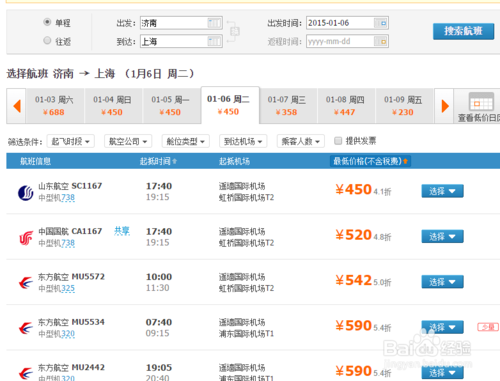Click flight name 中国国航 CA1167

(70, 231)
